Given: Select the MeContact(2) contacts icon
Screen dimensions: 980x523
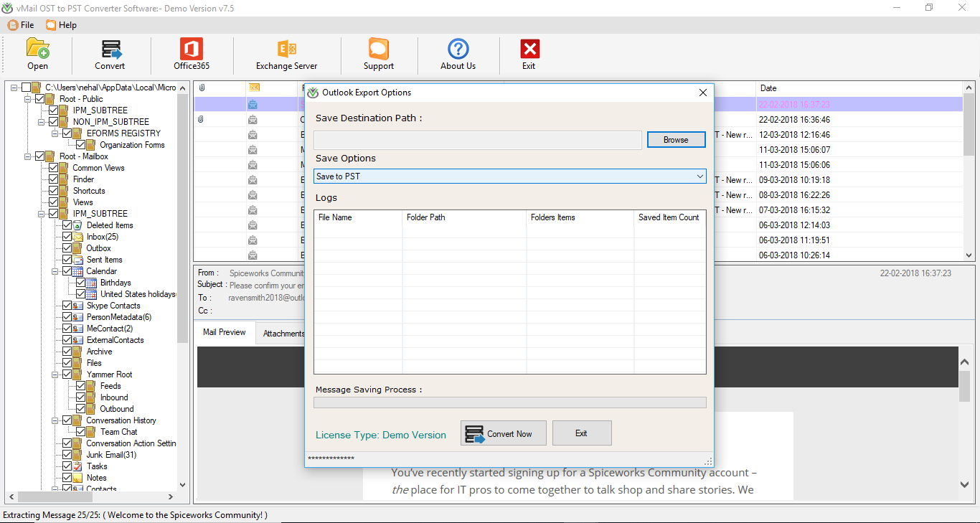Looking at the screenshot, I should (77, 329).
